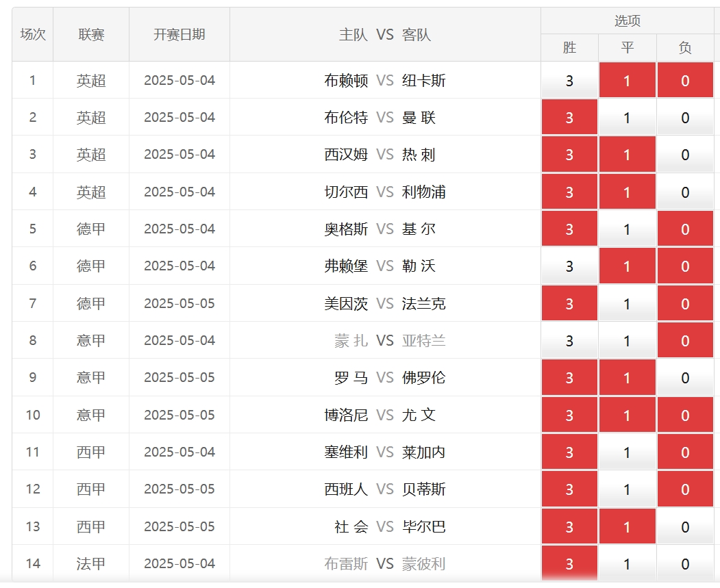720x588 pixels.
Task: Deselect draw option 1 for 布赖顿 VS 纽卡斯
Action: [628, 80]
